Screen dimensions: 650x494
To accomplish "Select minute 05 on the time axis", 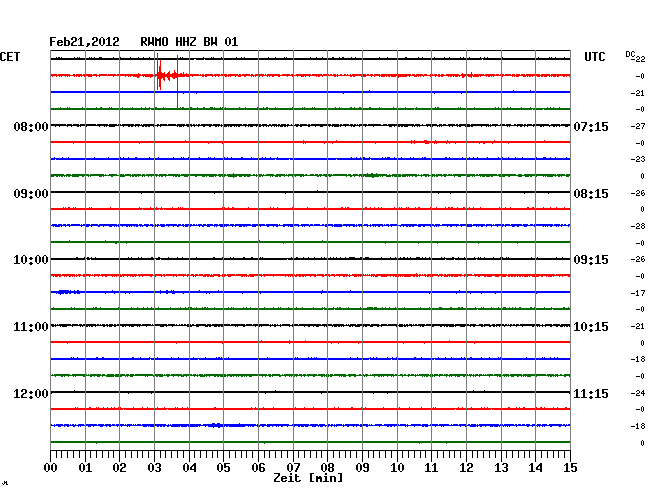I will pos(223,467).
